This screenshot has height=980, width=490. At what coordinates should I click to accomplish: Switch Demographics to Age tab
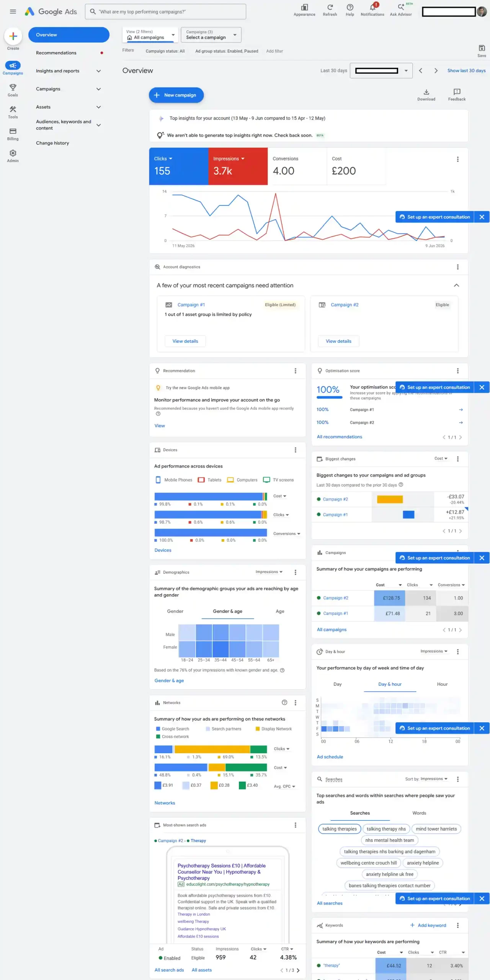click(280, 611)
